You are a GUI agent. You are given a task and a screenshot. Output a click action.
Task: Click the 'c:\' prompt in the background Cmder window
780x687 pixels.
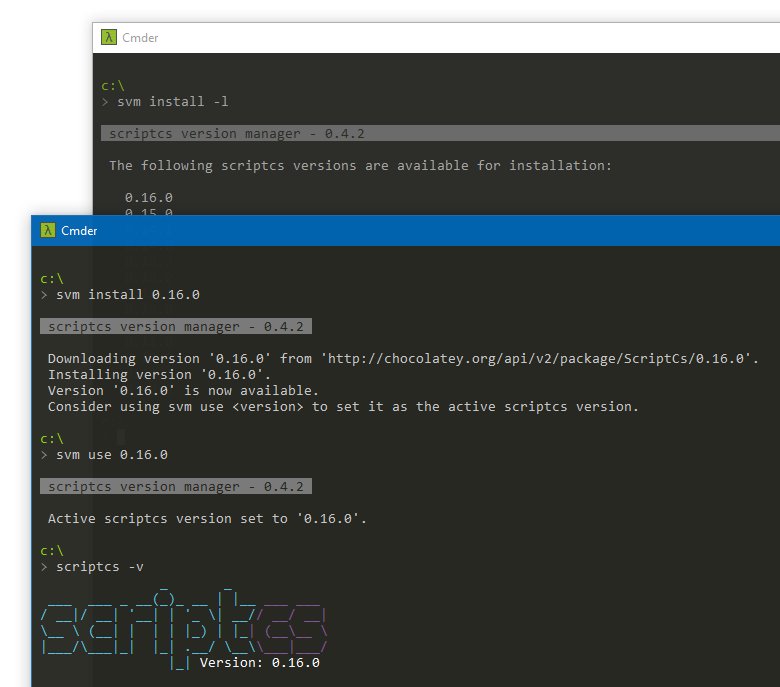(x=113, y=86)
